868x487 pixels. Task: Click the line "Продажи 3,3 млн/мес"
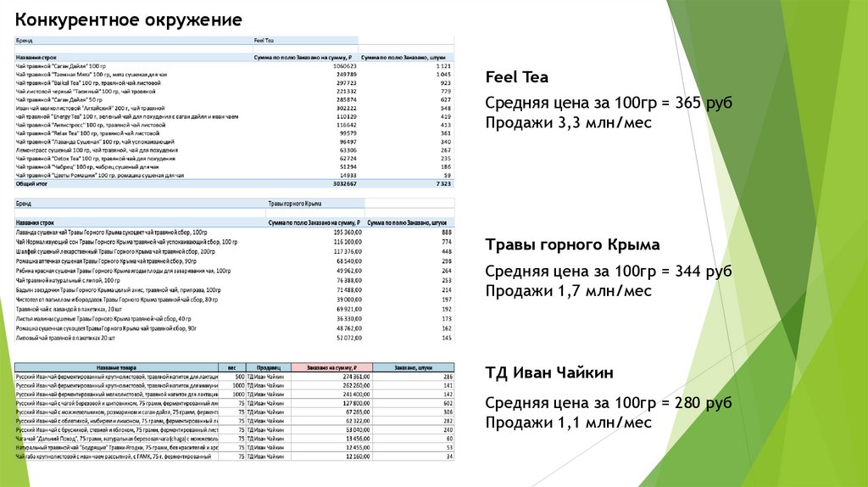(x=568, y=123)
